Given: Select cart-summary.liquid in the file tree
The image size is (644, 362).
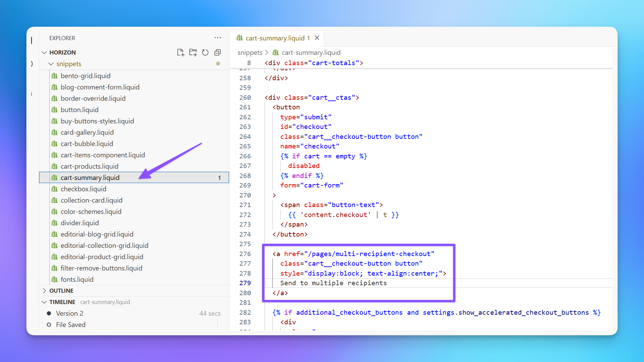Looking at the screenshot, I should pyautogui.click(x=134, y=178).
